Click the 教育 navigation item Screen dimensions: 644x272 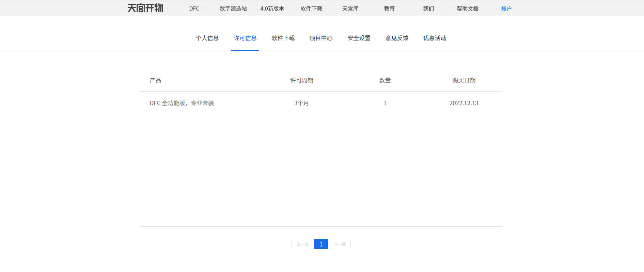point(389,9)
